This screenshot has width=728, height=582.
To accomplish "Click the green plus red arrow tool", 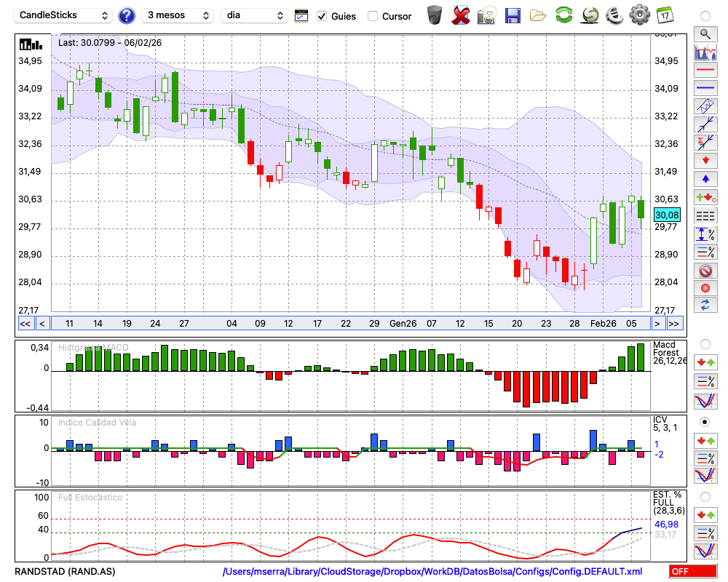I will click(x=705, y=197).
